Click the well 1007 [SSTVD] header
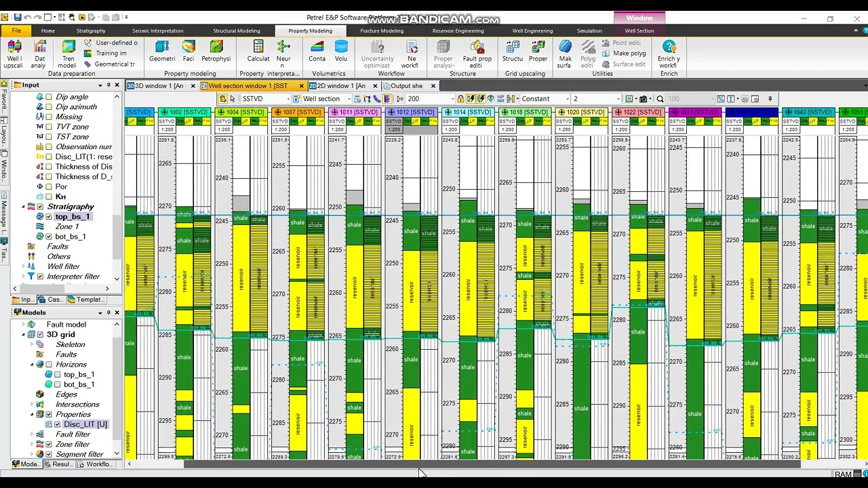The width and height of the screenshot is (868, 488). click(x=297, y=112)
